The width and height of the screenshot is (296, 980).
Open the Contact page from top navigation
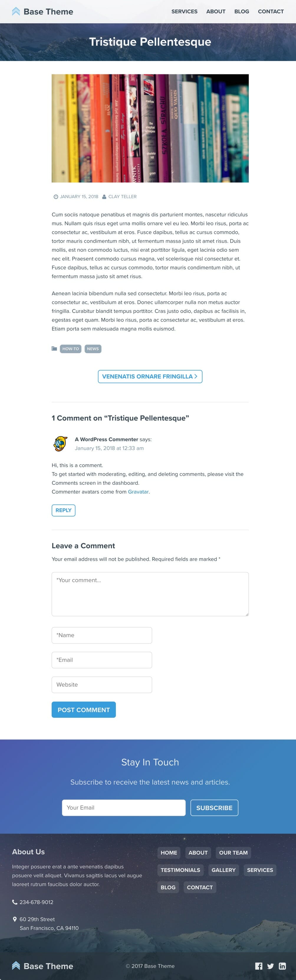click(270, 11)
